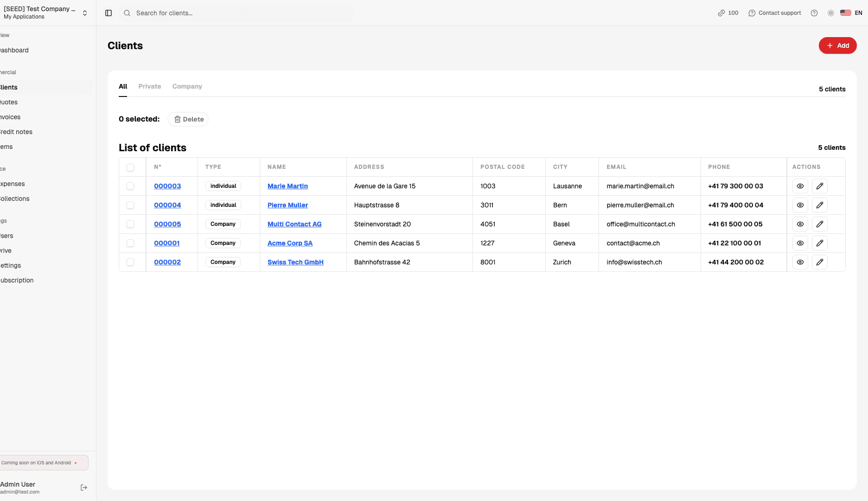This screenshot has height=501, width=868.
Task: Switch to the Company tab
Action: (x=187, y=86)
